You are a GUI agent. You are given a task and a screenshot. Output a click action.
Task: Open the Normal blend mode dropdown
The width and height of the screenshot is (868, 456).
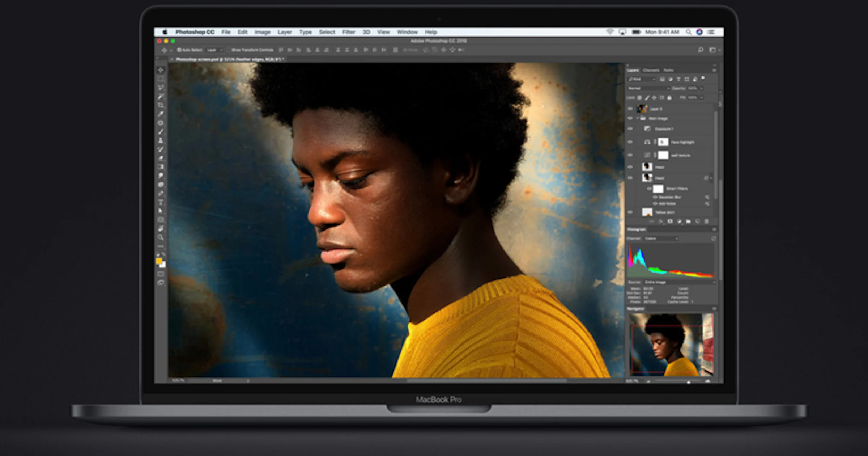[x=649, y=88]
